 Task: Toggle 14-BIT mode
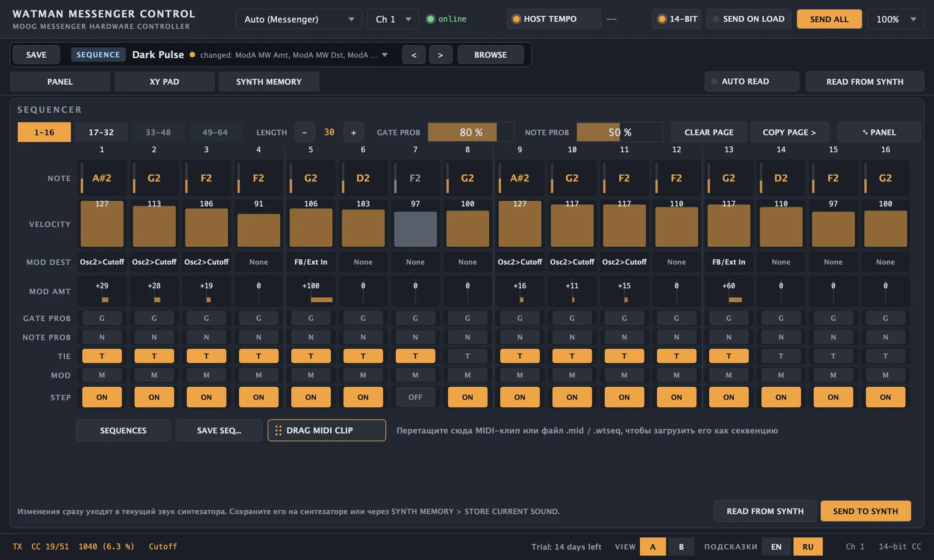(677, 19)
